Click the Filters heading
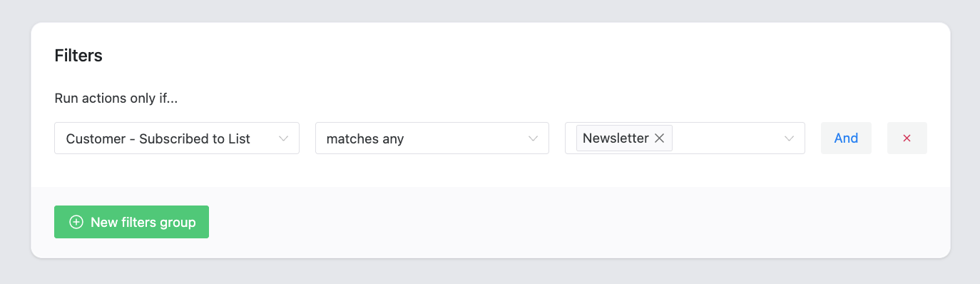This screenshot has height=284, width=980. (x=78, y=56)
